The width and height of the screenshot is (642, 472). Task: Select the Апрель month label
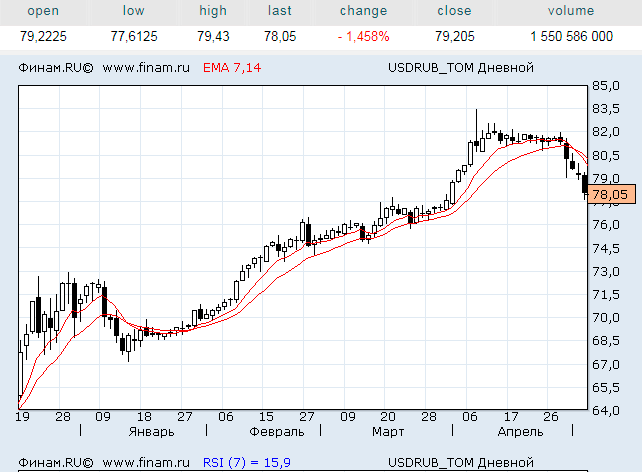[520, 432]
